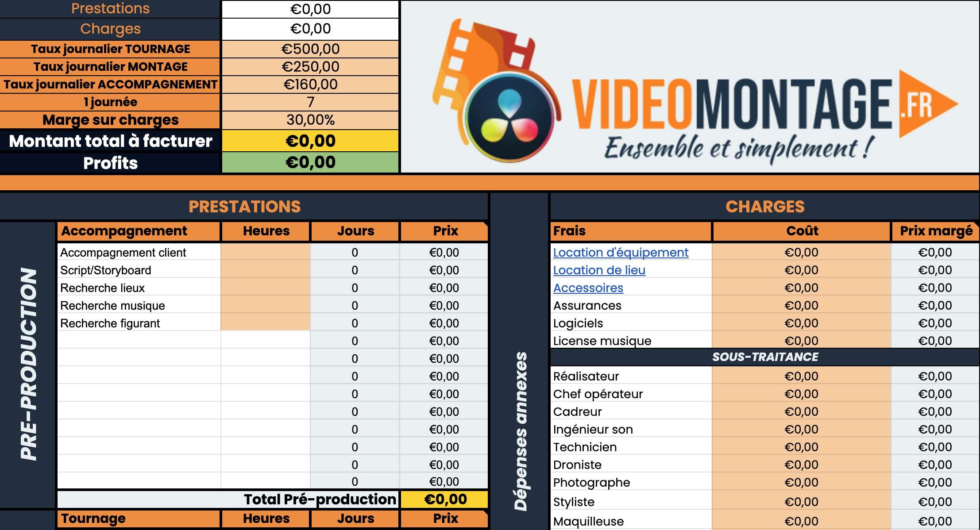The width and height of the screenshot is (980, 530).
Task: Select the Prix margé column header
Action: pyautogui.click(x=935, y=231)
